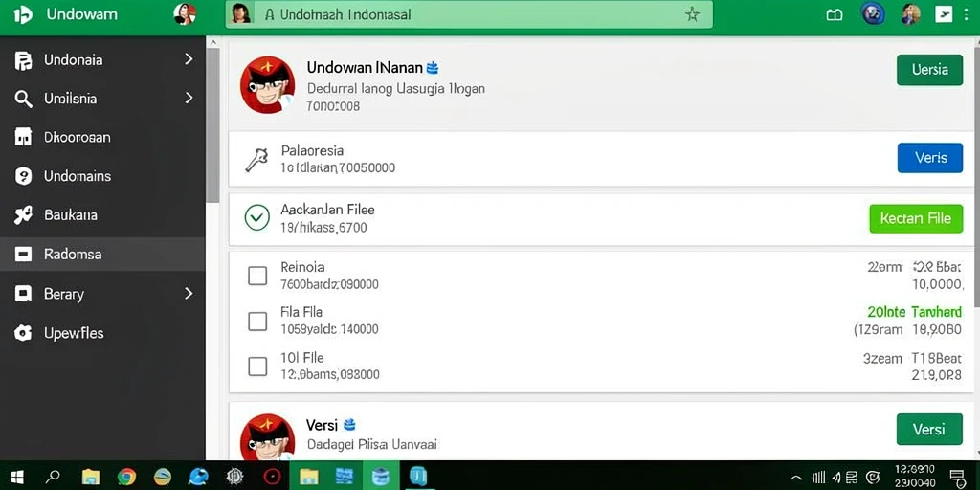Open taskbar search magnifier
Viewport: 980px width, 490px height.
(x=54, y=478)
